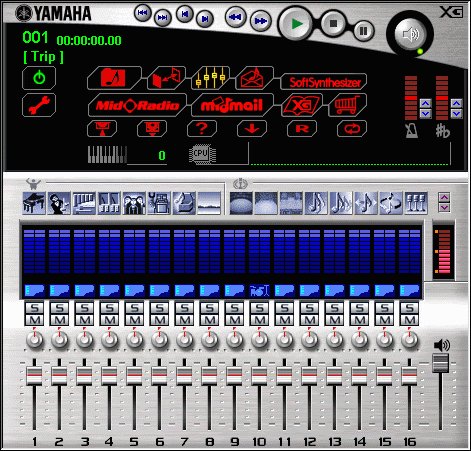
Task: Solo channel 1 with its S button
Action: click(34, 308)
